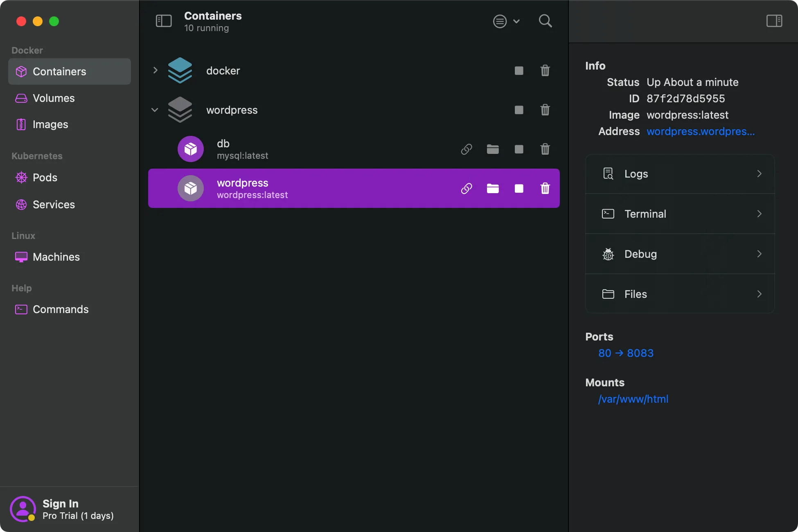Image resolution: width=798 pixels, height=532 pixels.
Task: Click the 10 running subtitle
Action: [x=207, y=28]
